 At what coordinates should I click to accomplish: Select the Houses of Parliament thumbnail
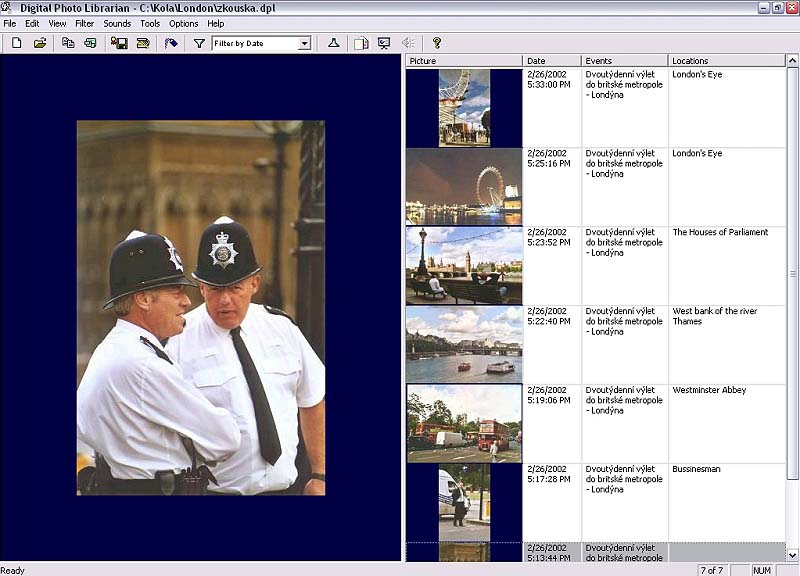pyautogui.click(x=464, y=266)
